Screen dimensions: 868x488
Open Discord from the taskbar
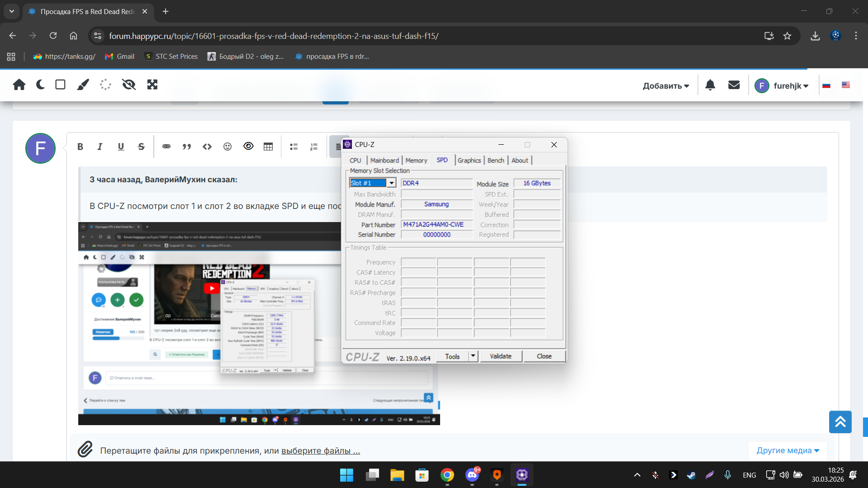click(472, 475)
